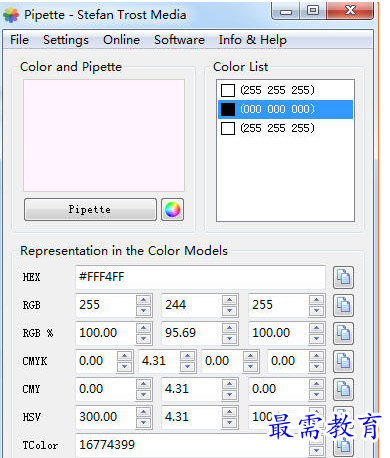Increase the CMYK magenta value 4.31
This screenshot has height=458, width=390.
(x=187, y=356)
